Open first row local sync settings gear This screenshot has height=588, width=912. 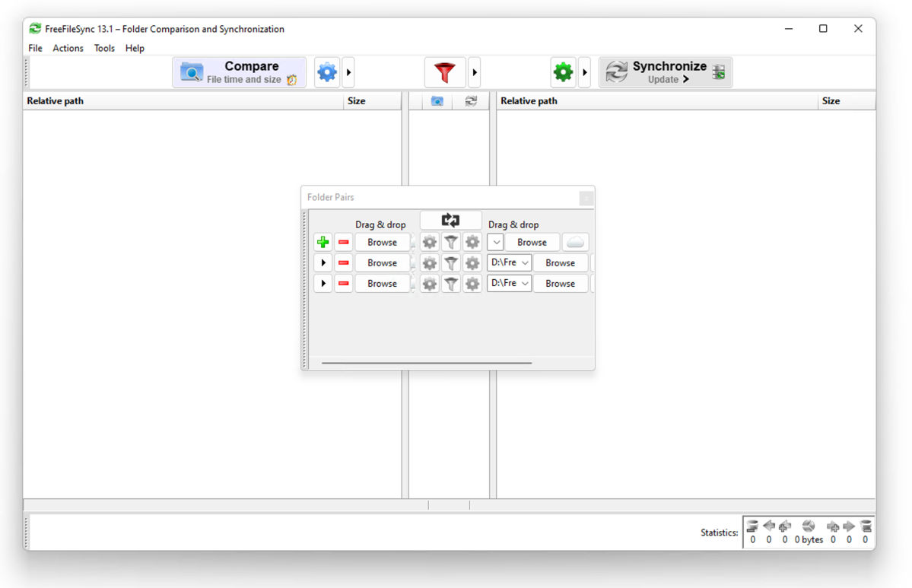point(472,242)
